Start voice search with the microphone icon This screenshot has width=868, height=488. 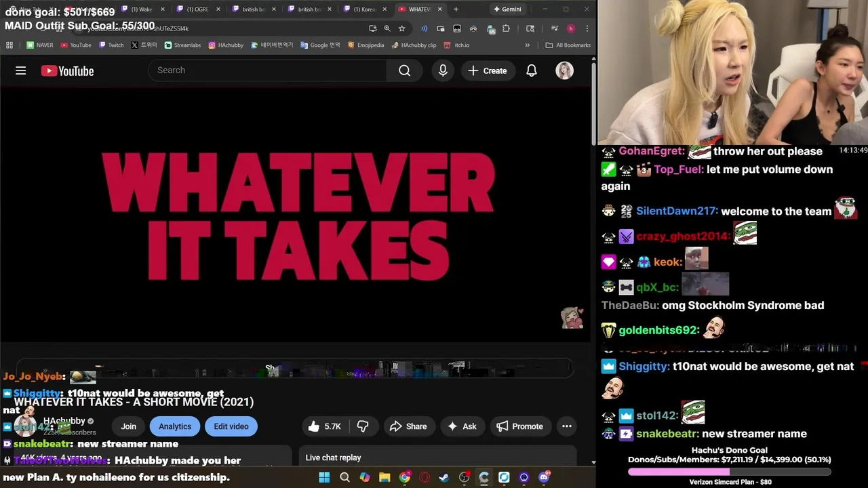tap(443, 70)
